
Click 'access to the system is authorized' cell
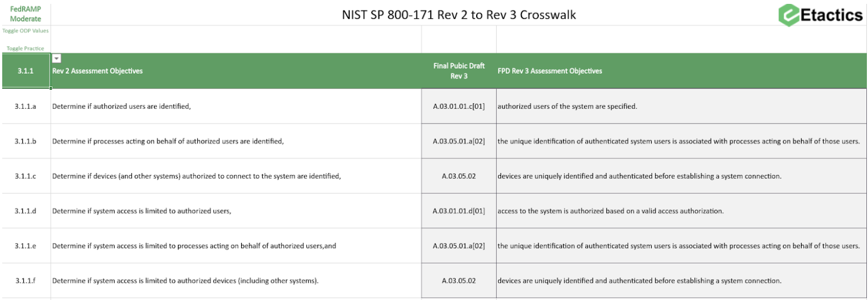tap(681, 211)
